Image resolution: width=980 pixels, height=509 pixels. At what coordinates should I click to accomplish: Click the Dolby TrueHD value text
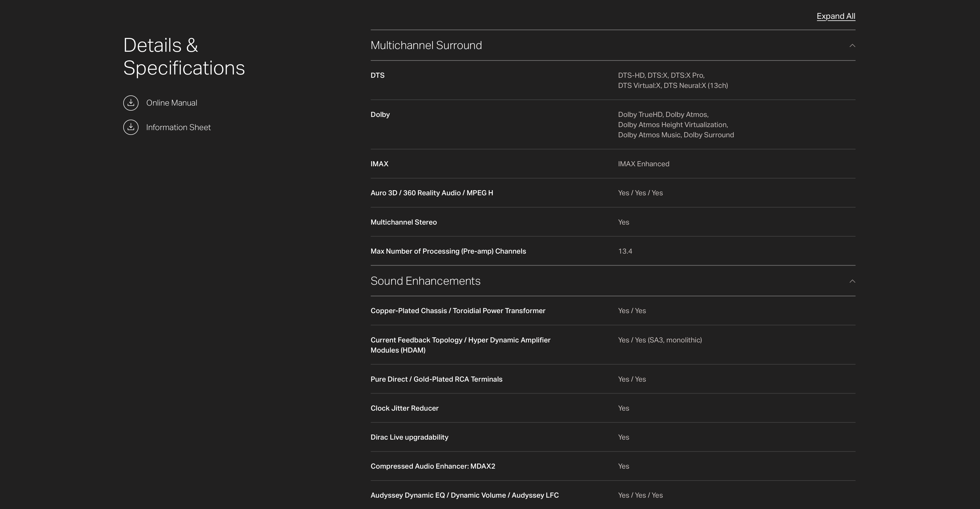(676, 124)
